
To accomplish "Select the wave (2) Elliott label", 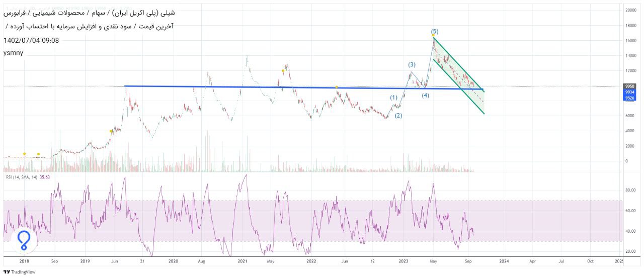I will pos(398,116).
